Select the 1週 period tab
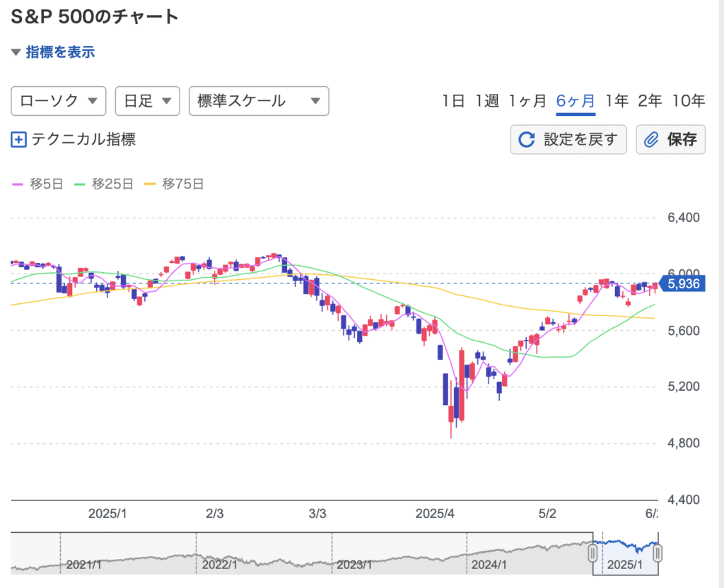This screenshot has height=588, width=724. pos(487,100)
